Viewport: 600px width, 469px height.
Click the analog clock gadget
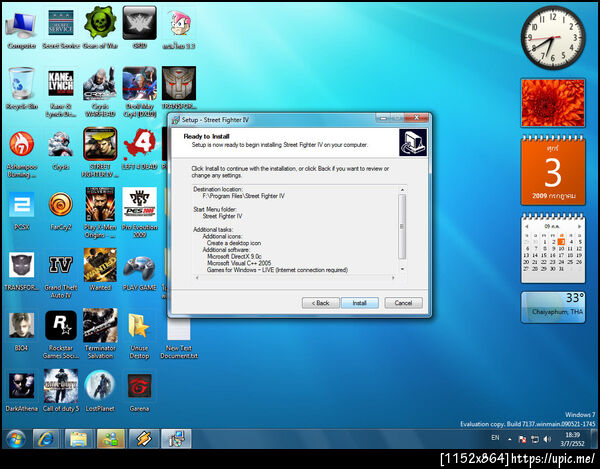(553, 37)
